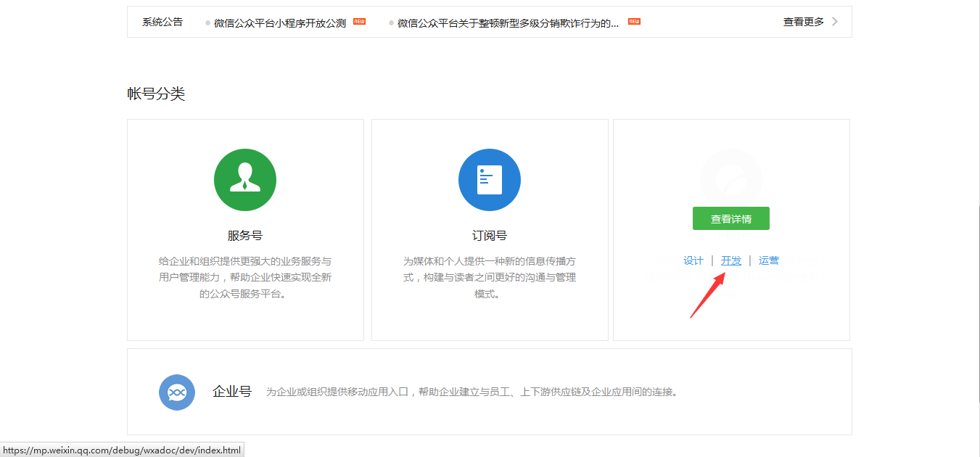Click the 企业号 description text
This screenshot has width=980, height=457.
472,392
